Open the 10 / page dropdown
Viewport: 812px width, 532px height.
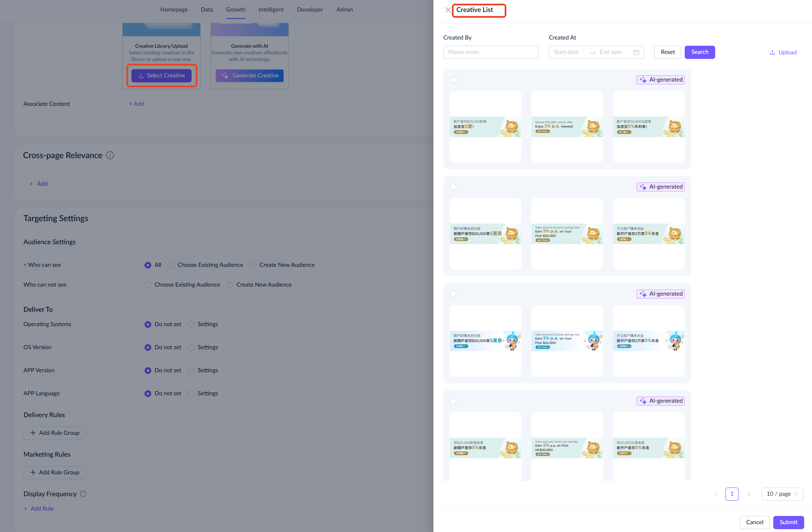(x=782, y=494)
